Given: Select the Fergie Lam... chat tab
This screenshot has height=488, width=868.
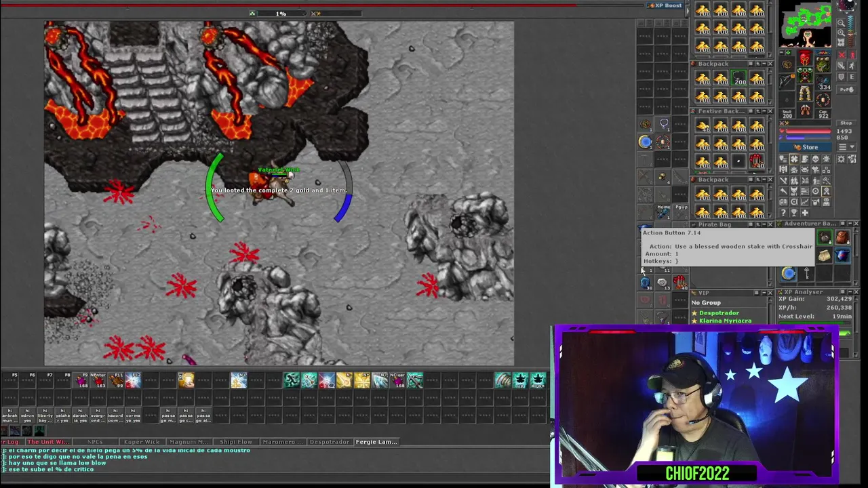Looking at the screenshot, I should tap(376, 442).
